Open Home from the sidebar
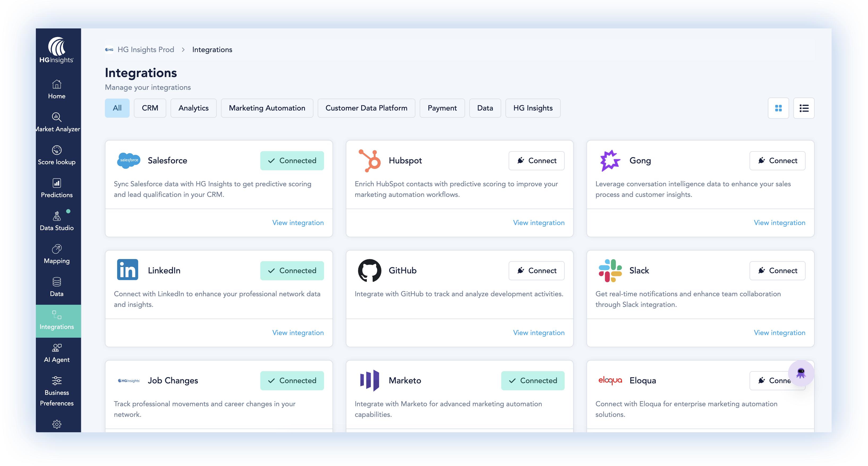Image resolution: width=868 pixels, height=466 pixels. point(57,89)
